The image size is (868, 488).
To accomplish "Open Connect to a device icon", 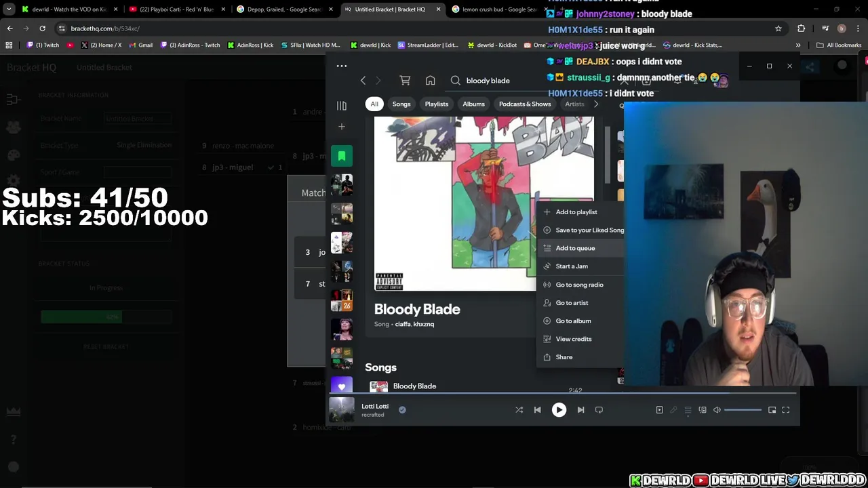I will point(703,409).
